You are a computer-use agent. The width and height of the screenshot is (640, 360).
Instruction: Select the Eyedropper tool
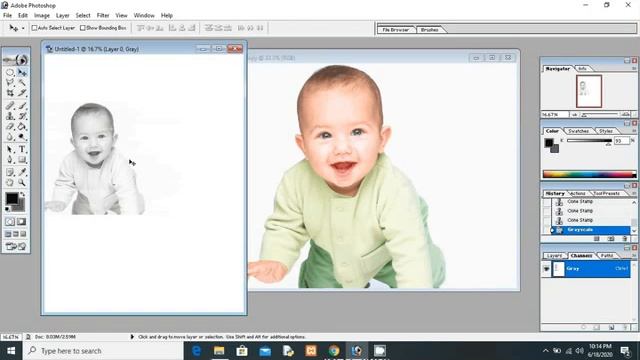(x=22, y=172)
